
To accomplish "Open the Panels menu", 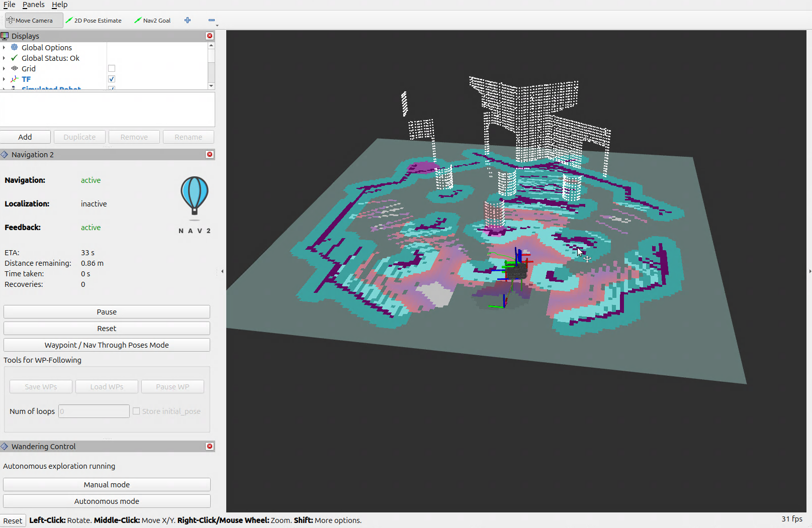I will pyautogui.click(x=33, y=5).
